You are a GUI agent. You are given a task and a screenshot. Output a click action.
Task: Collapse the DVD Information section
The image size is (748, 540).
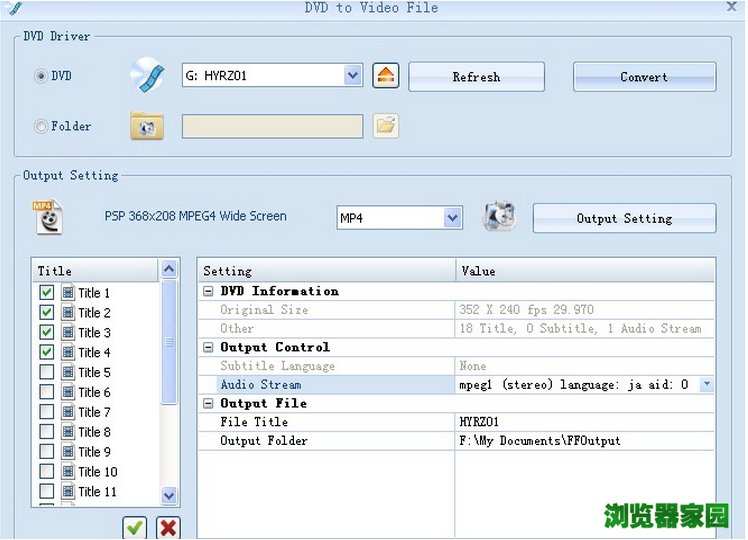click(x=209, y=291)
